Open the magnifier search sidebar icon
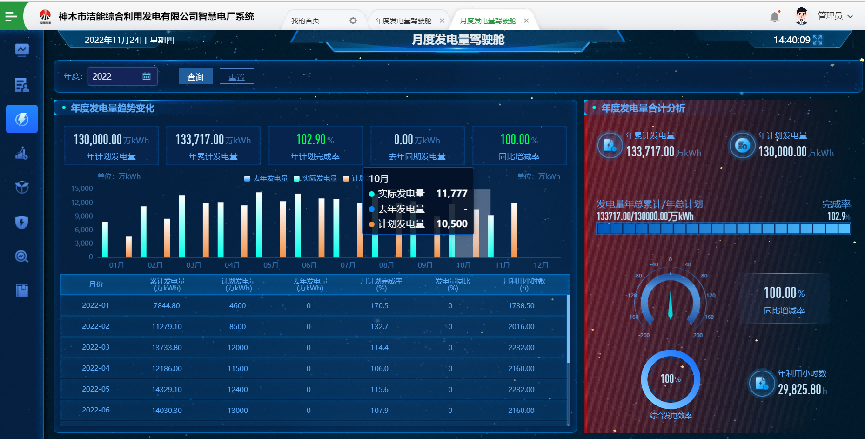The width and height of the screenshot is (865, 439). coord(21,256)
